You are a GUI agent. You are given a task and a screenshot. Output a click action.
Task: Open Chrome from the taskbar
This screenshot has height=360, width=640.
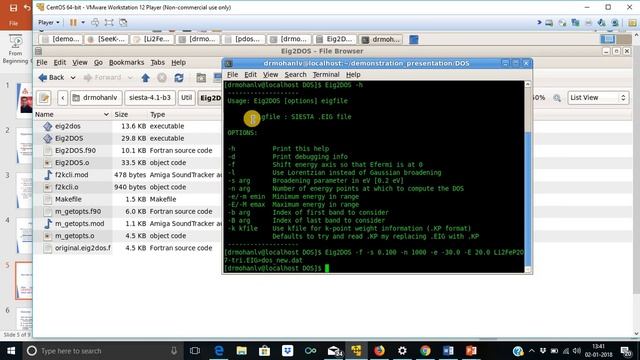[x=425, y=351]
